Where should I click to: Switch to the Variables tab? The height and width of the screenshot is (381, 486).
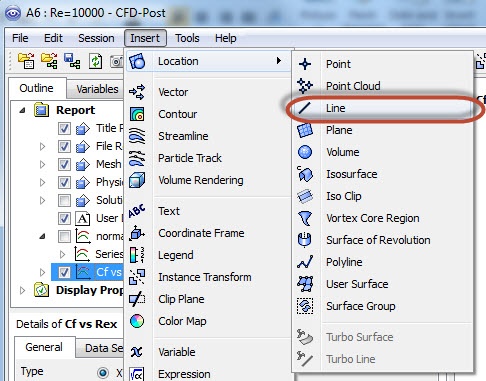(x=97, y=89)
